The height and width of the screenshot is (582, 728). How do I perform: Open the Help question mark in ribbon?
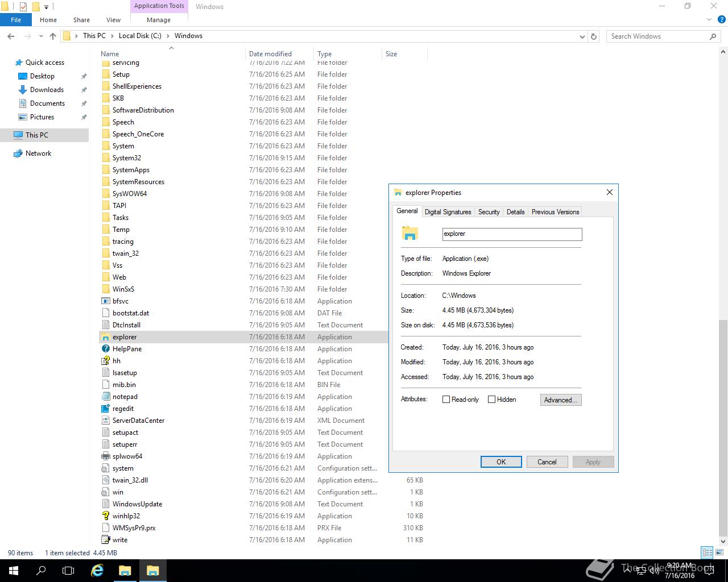click(x=721, y=20)
